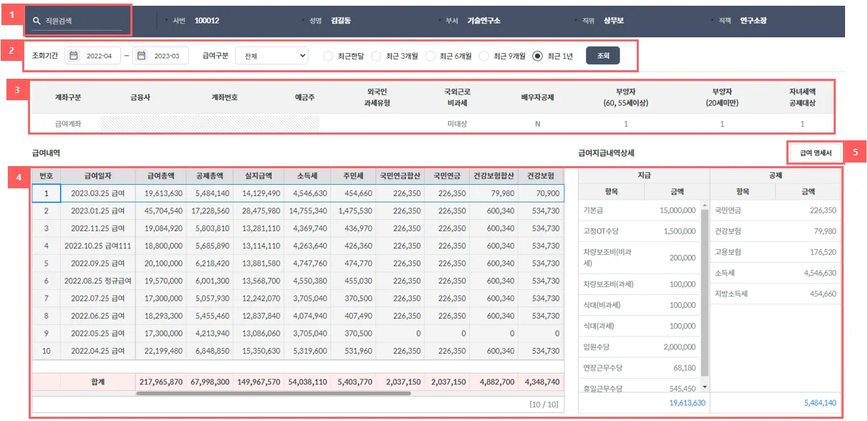Screen dimensions: 868x421
Task: Click the 급여계좌 account type cell
Action: point(68,124)
